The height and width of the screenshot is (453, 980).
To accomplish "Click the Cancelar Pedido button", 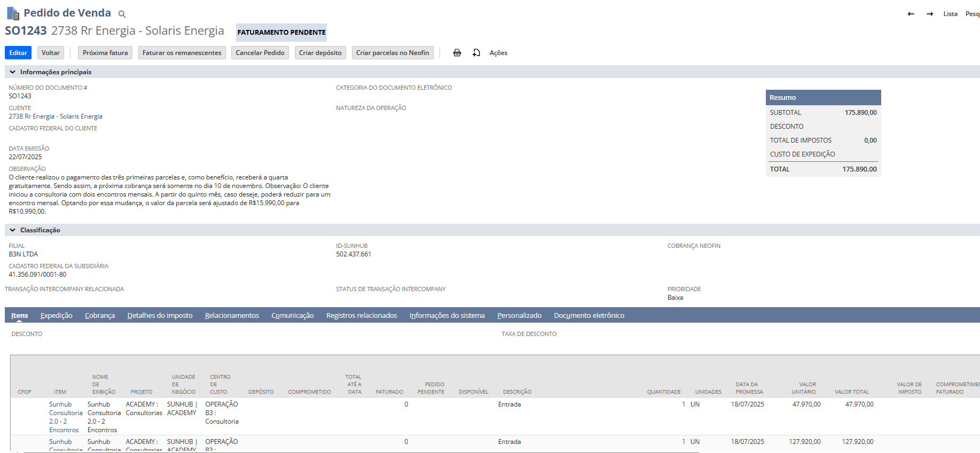I will pos(260,53).
